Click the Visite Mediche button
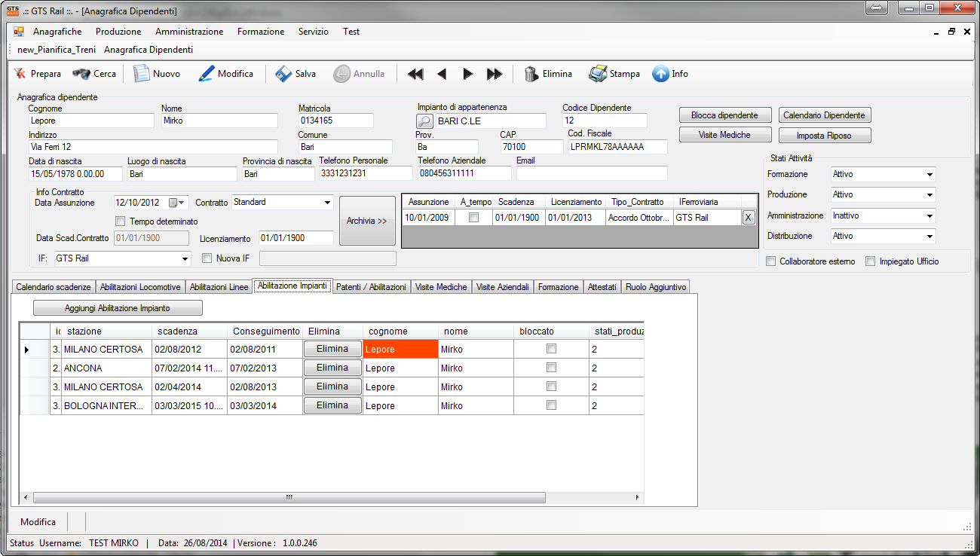The image size is (980, 556). tap(725, 135)
